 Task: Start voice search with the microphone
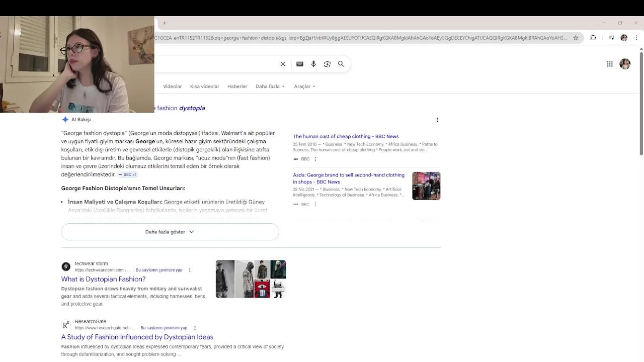(x=313, y=64)
